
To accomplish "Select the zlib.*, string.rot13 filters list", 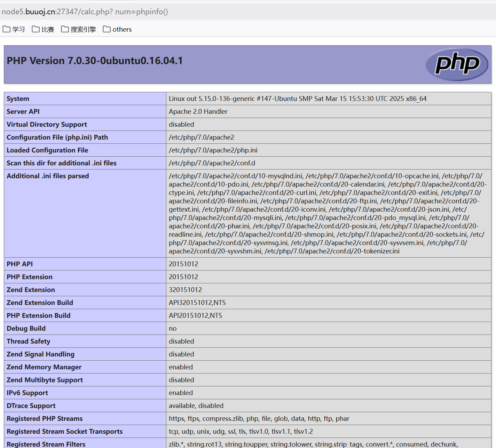I will (313, 444).
